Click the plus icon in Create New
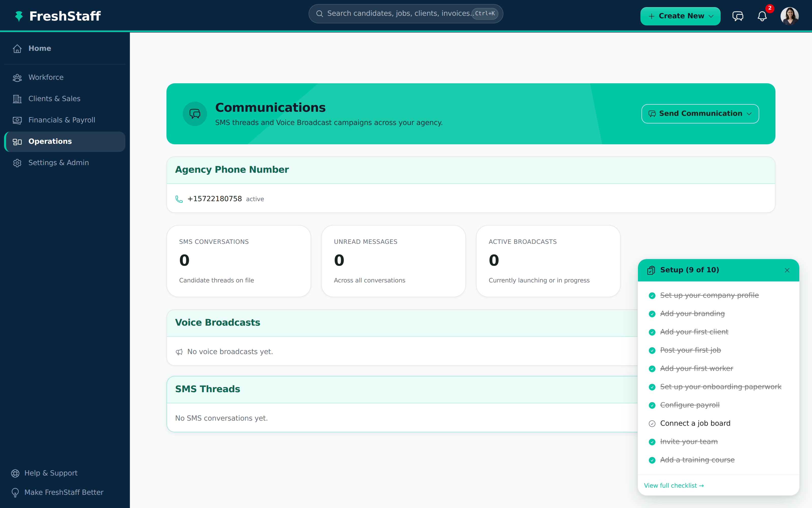Viewport: 812px width, 508px height. point(651,16)
